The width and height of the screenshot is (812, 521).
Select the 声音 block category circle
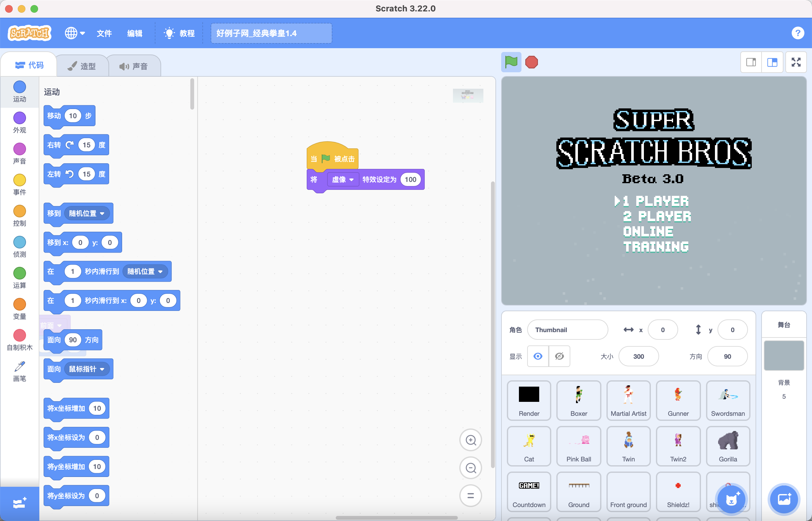20,149
